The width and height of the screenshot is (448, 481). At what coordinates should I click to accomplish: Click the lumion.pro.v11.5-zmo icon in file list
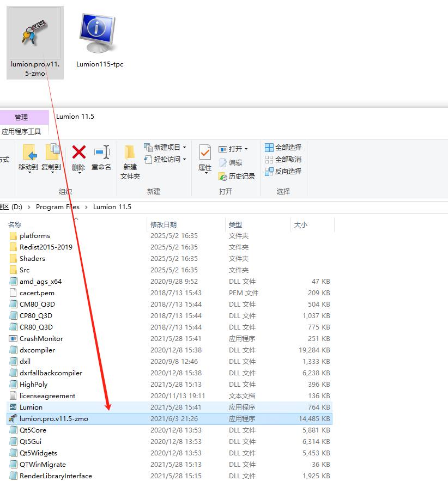(13, 418)
